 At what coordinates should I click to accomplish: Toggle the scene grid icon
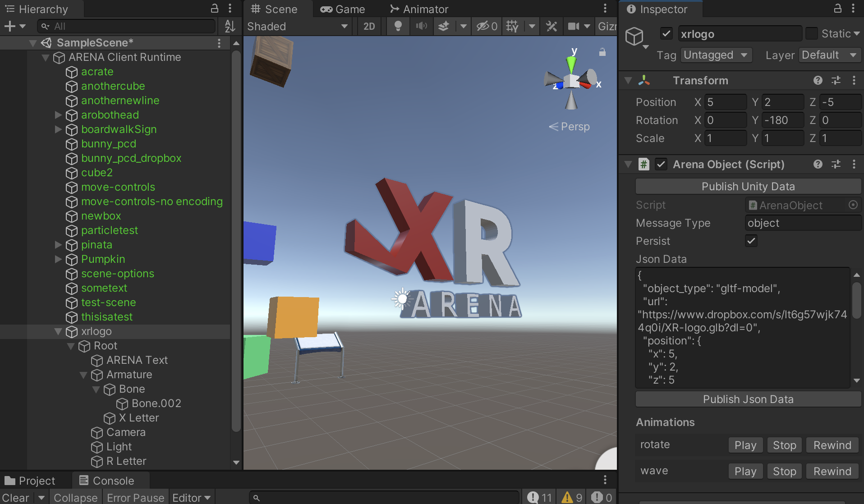(512, 26)
